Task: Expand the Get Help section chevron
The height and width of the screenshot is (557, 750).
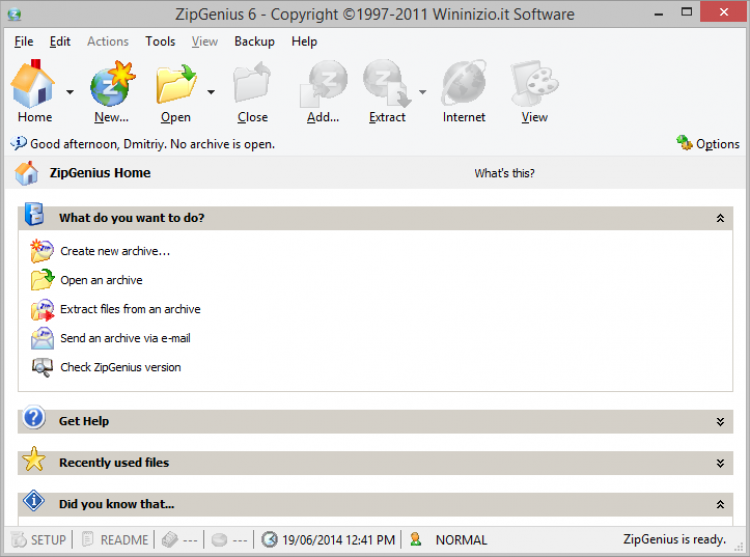Action: [x=720, y=422]
